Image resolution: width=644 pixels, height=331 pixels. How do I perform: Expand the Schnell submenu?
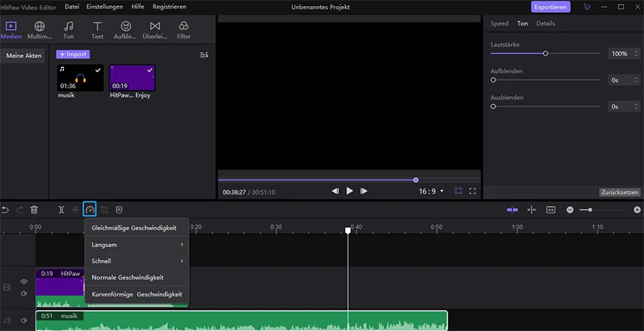coord(137,261)
